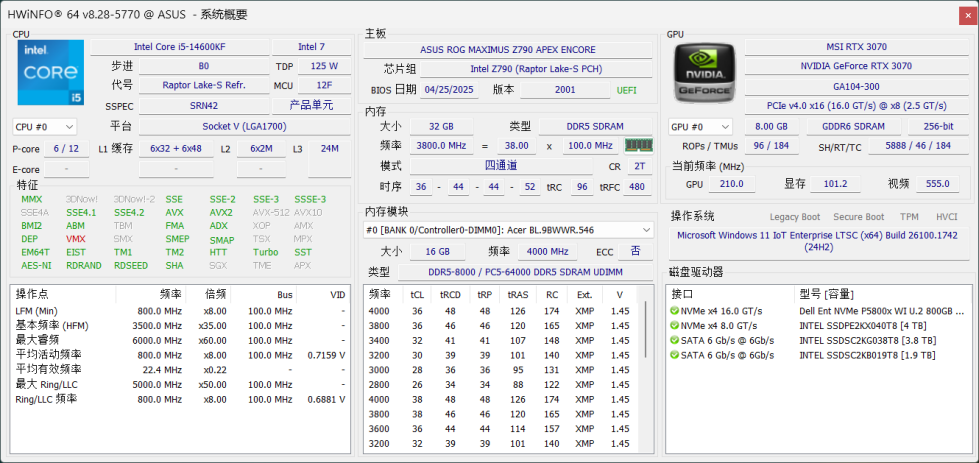Click the Intel Z790 chipset field
979x463 pixels.
click(536, 69)
